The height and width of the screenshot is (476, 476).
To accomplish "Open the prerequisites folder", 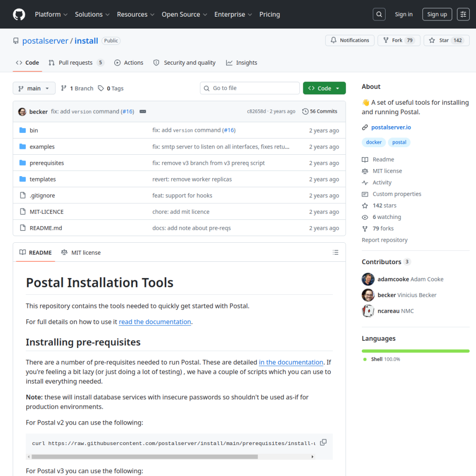I will [x=47, y=163].
